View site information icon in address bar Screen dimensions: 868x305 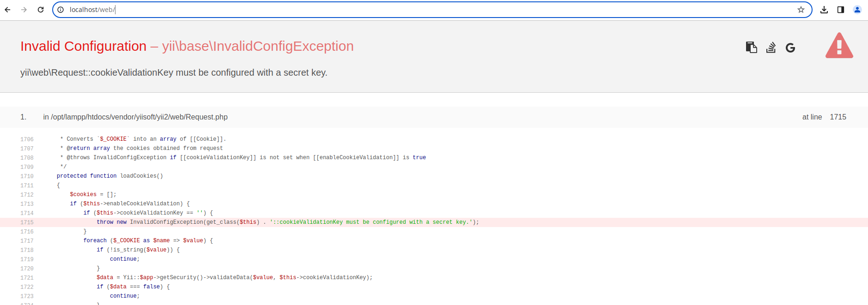[x=61, y=10]
